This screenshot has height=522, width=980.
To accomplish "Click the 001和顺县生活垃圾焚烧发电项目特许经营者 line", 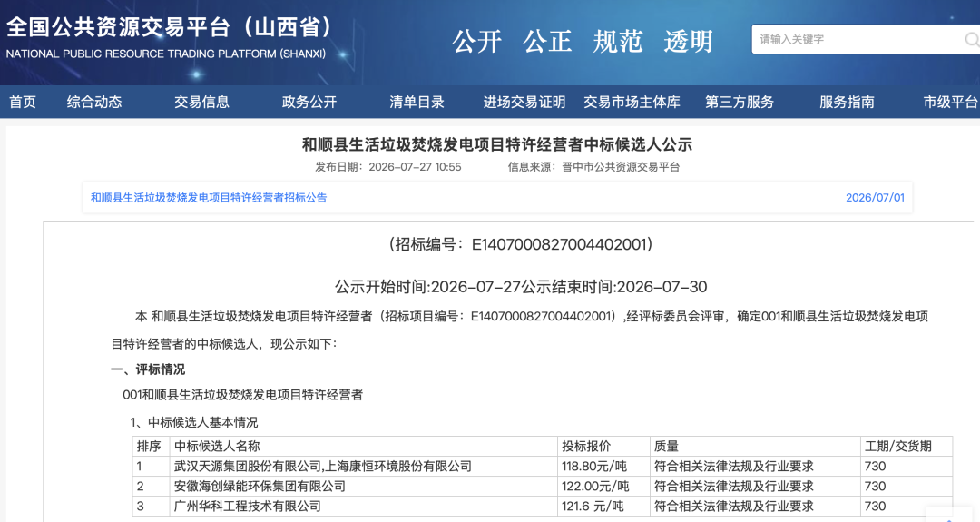I will coord(242,395).
